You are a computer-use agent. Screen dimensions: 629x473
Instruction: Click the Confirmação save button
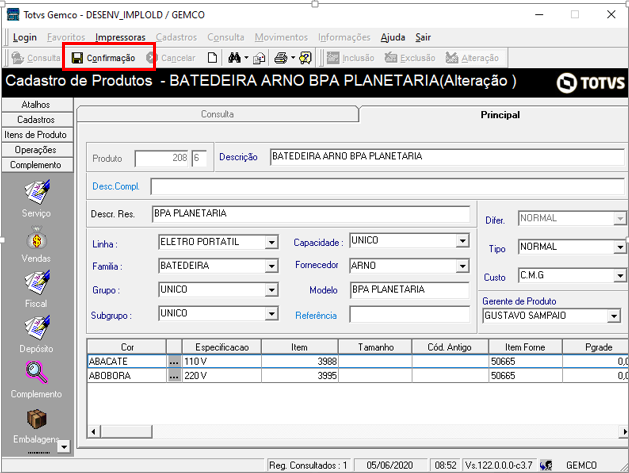click(x=103, y=58)
